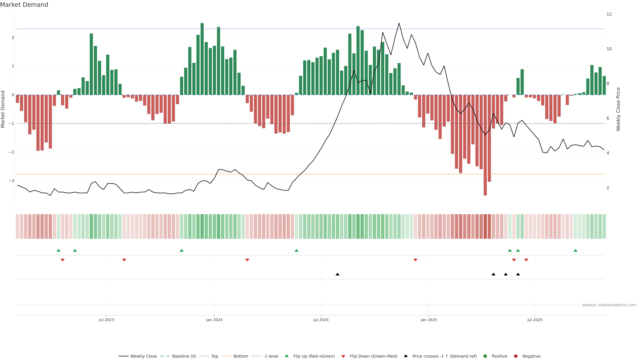
Task: Click the last green flip-up marker in 2025
Action: point(576,250)
